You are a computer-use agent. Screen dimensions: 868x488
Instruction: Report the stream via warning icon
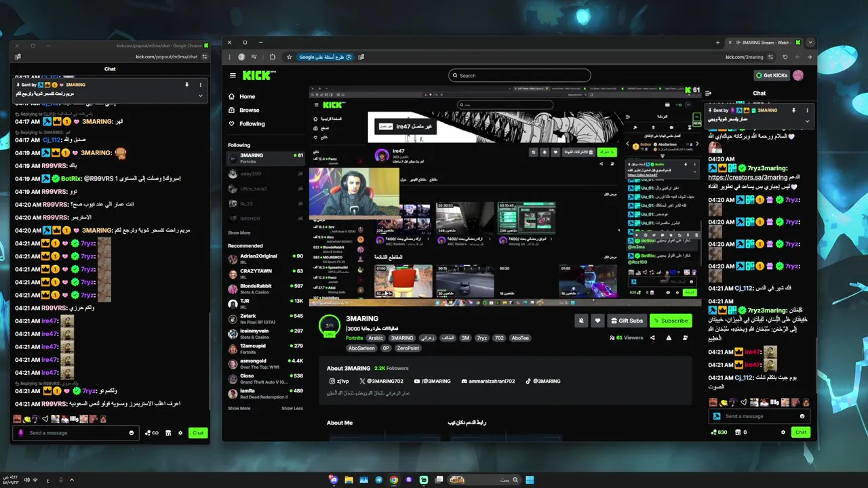[669, 338]
